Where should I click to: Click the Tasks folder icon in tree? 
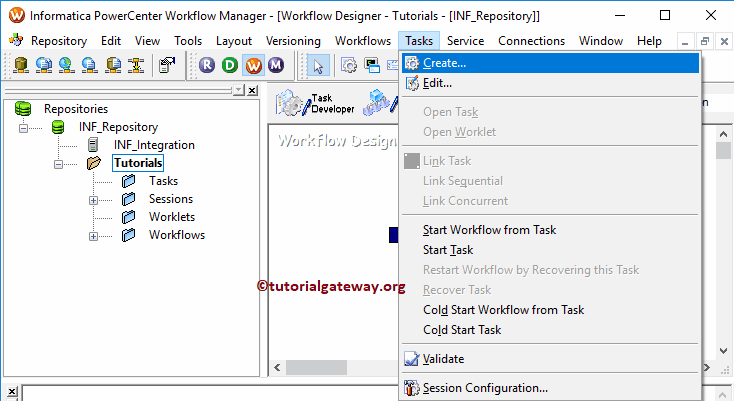128,181
